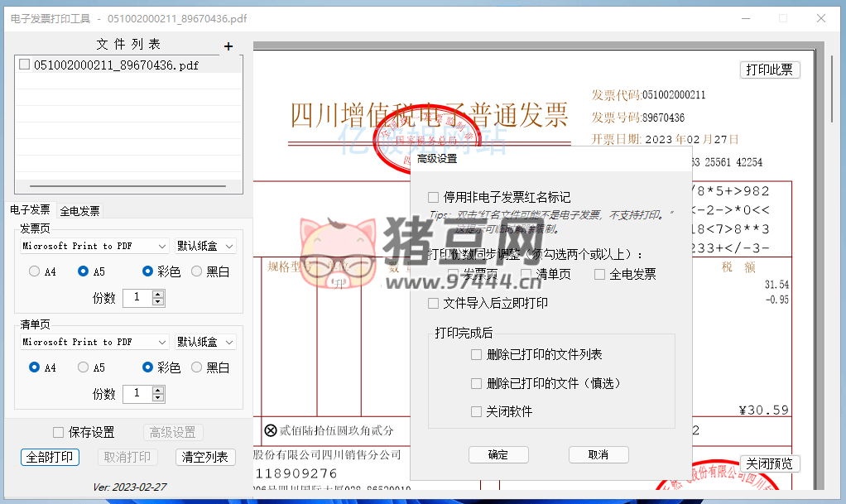
Task: Expand the 发票页 默认纸盒 tray dropdown
Action: (x=205, y=246)
